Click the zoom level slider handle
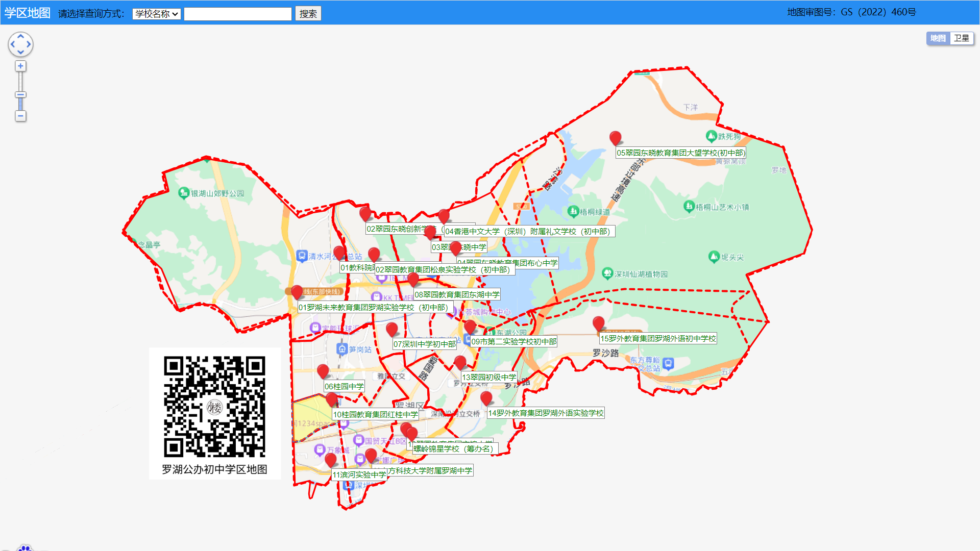Image resolution: width=980 pixels, height=551 pixels. pos(20,95)
